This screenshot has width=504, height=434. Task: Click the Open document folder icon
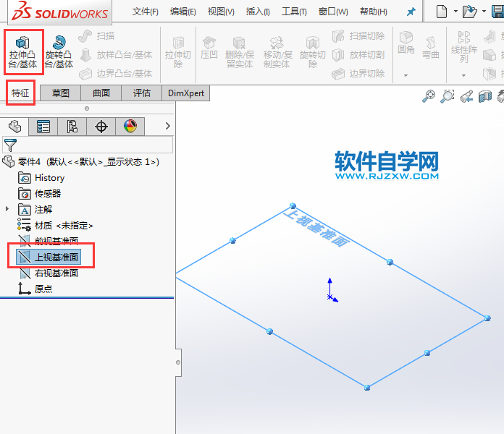(470, 12)
